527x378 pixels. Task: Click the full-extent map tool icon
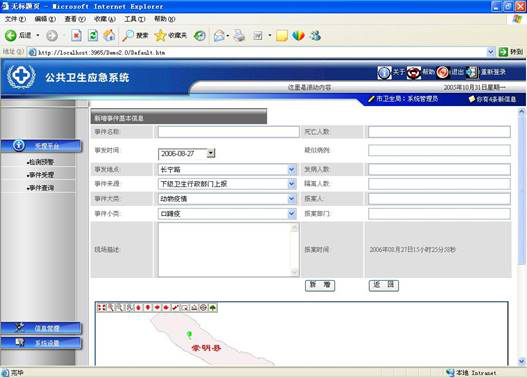click(x=101, y=307)
